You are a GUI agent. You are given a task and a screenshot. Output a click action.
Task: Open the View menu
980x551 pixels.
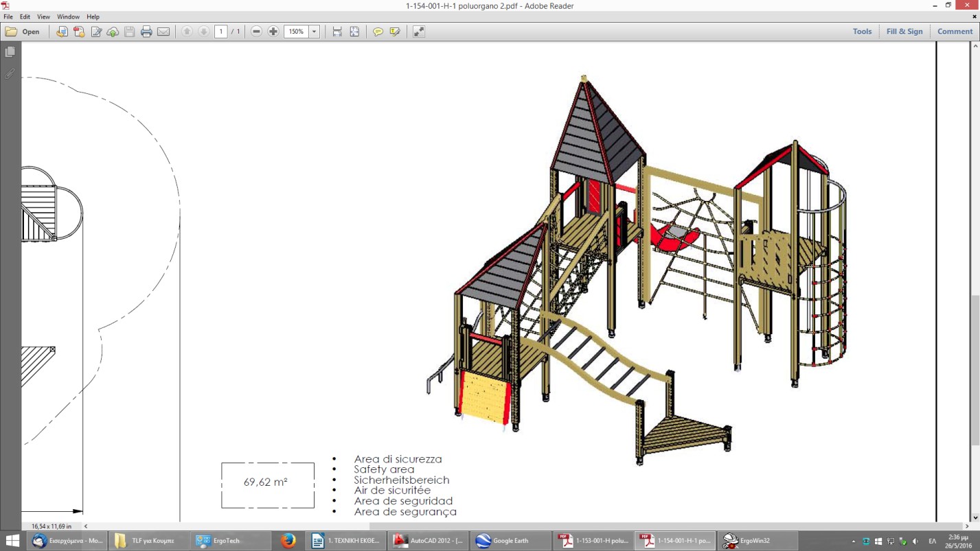(x=43, y=16)
